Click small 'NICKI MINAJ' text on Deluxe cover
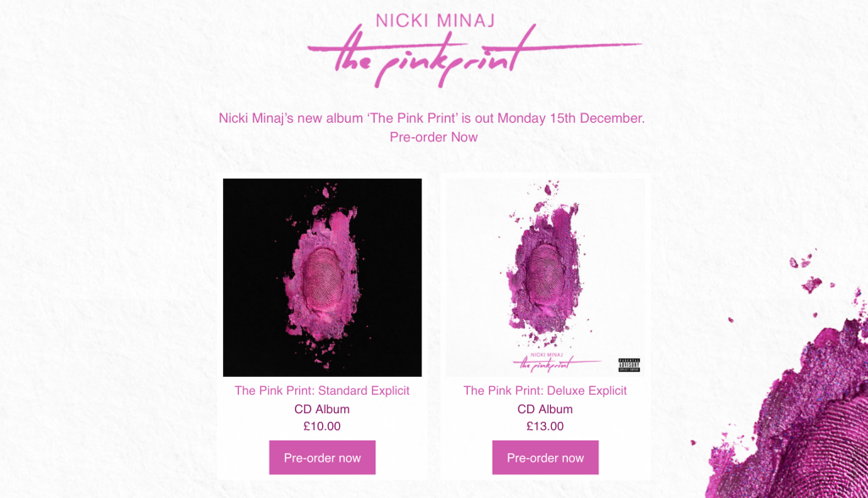This screenshot has height=498, width=868. 547,355
